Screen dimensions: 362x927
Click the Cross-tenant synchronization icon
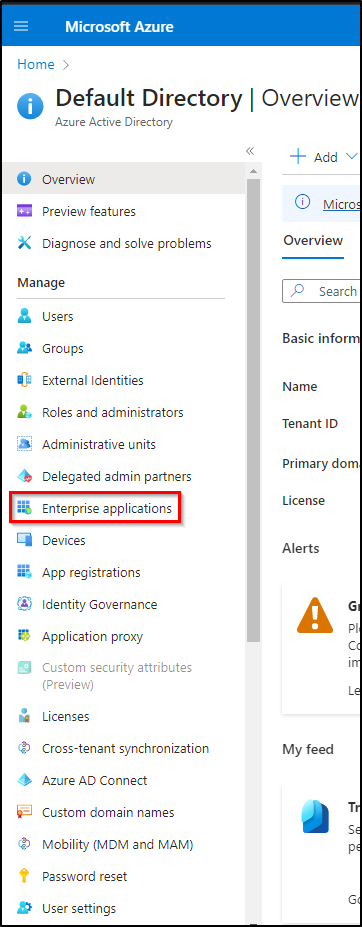(x=24, y=748)
